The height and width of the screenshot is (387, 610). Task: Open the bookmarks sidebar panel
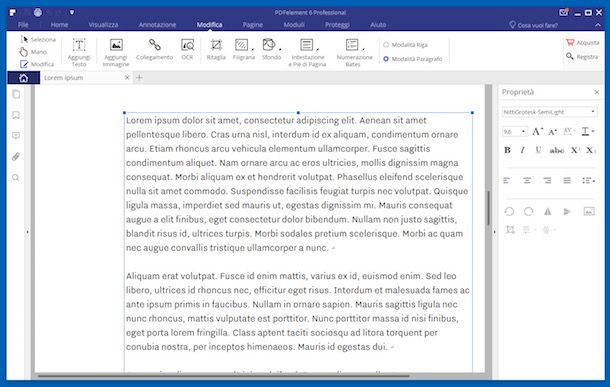click(16, 115)
